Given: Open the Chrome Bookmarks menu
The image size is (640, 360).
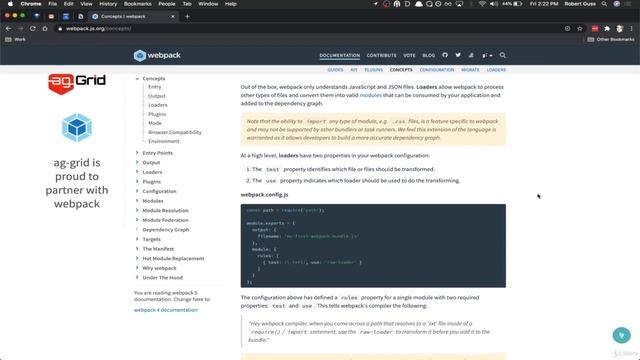Looking at the screenshot, I should point(138,4).
